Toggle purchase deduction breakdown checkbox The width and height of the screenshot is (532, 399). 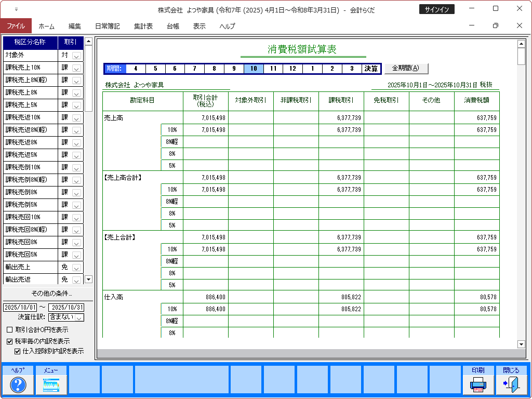18,351
